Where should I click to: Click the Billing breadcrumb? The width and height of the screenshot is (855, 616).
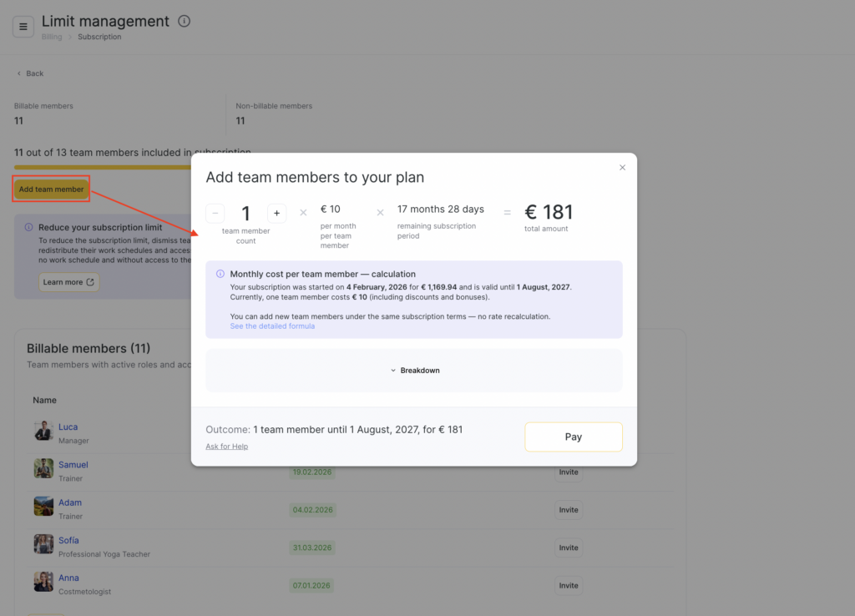52,37
